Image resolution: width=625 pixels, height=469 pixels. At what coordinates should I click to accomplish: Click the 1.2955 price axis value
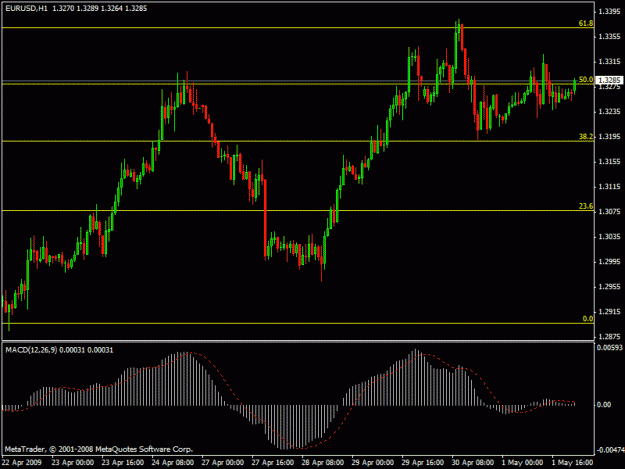point(609,287)
